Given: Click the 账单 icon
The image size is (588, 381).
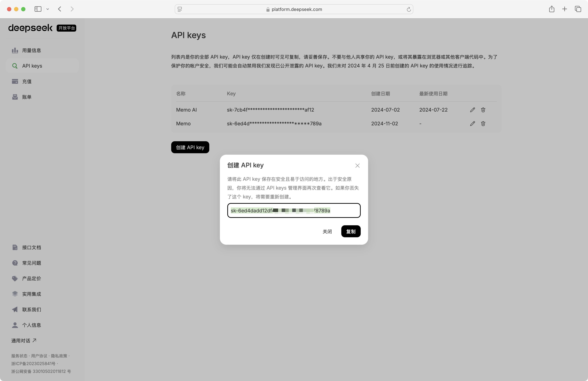Looking at the screenshot, I should [15, 97].
